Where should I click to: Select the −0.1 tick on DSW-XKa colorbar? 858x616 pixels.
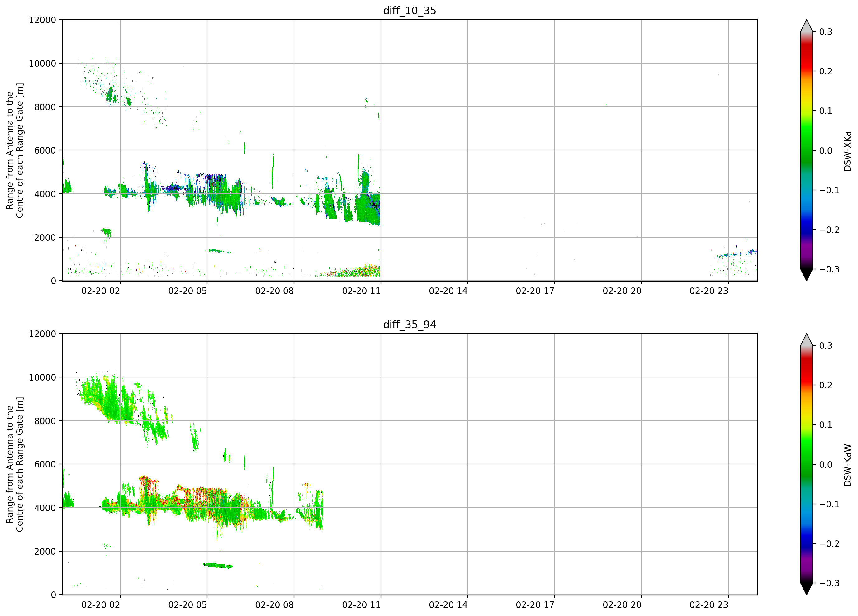point(829,190)
